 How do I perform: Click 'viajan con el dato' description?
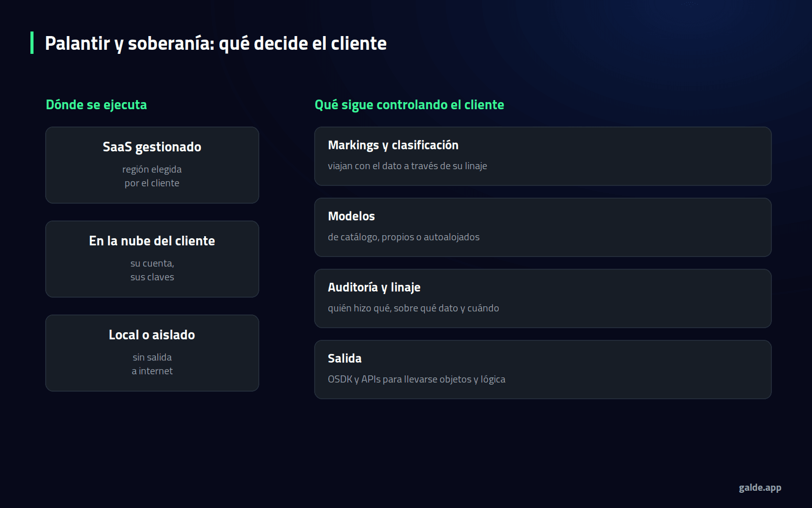(x=408, y=166)
